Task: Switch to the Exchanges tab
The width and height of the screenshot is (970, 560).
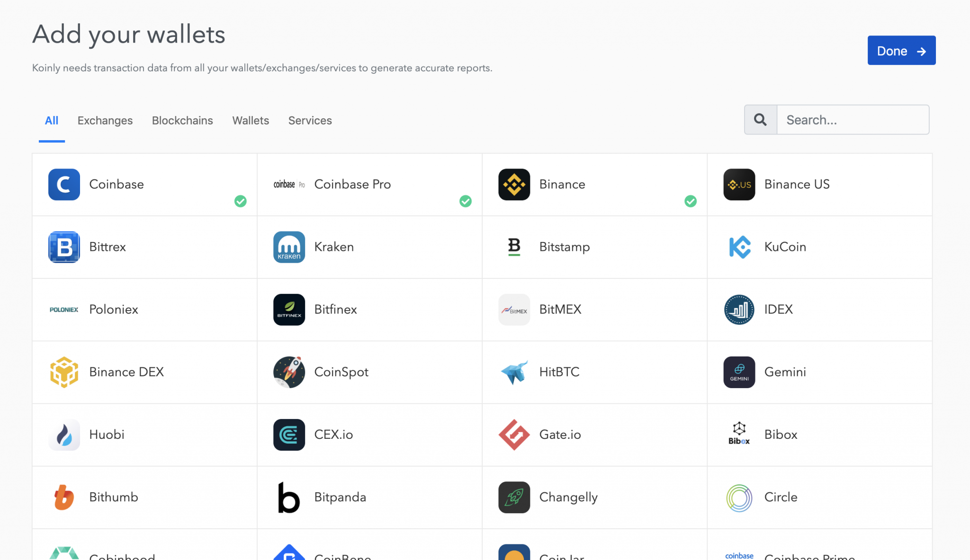Action: click(x=105, y=121)
